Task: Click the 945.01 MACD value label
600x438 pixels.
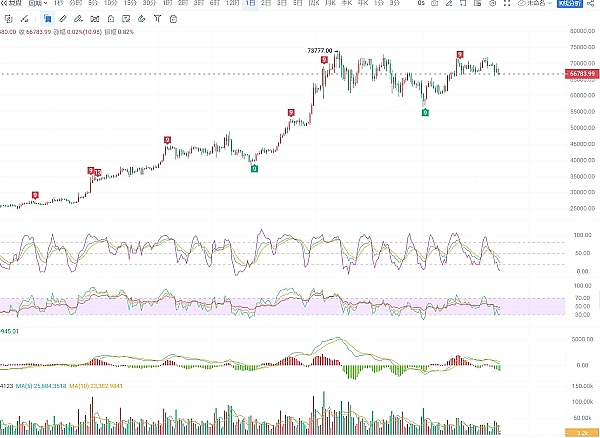Action: point(9,331)
